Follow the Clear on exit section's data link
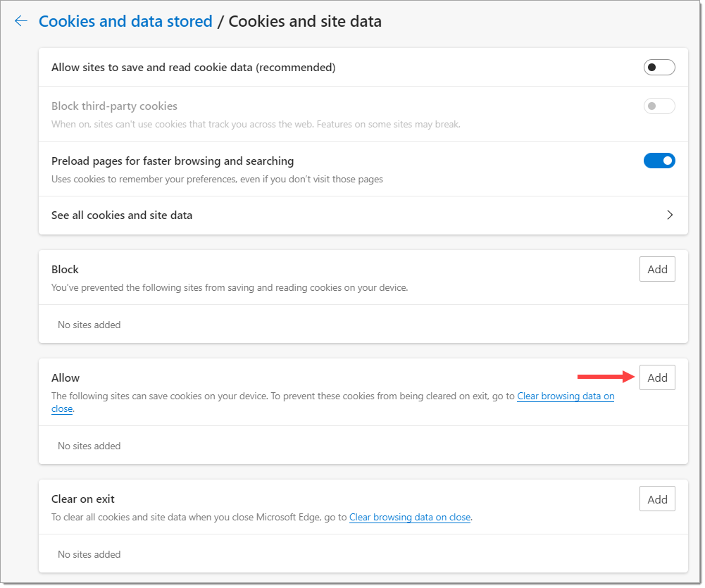Viewport: 705px width, 588px height. click(x=410, y=518)
